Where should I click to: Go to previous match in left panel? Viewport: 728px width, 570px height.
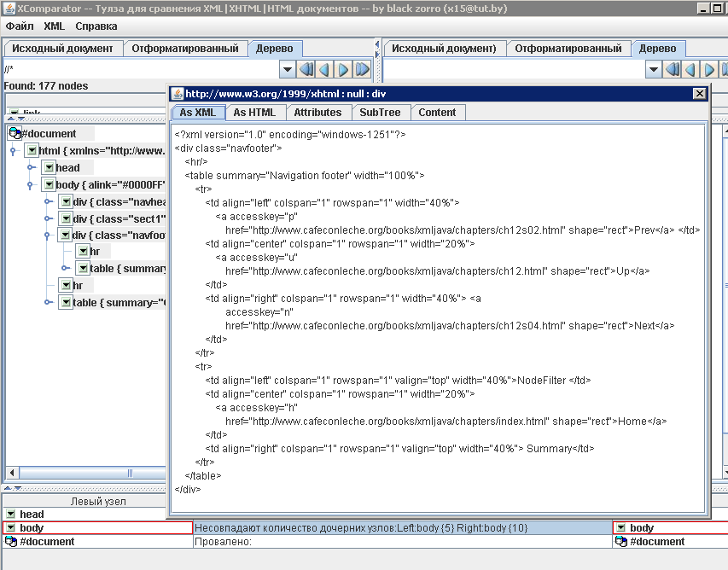[x=324, y=69]
